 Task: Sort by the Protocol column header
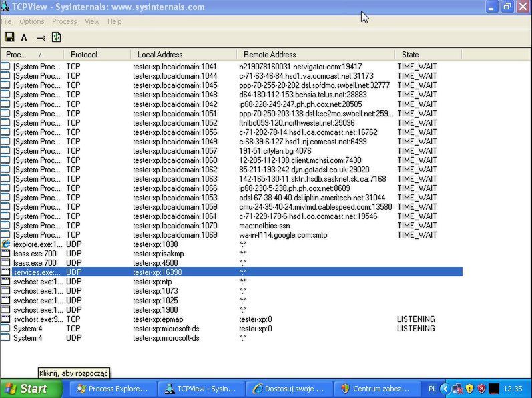point(97,55)
